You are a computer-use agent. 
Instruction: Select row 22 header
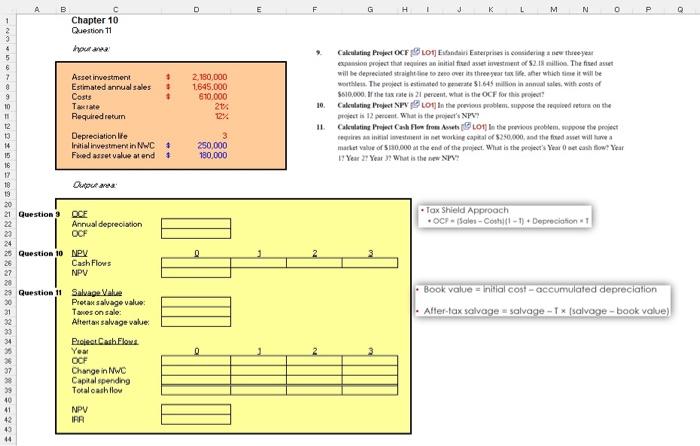point(7,224)
